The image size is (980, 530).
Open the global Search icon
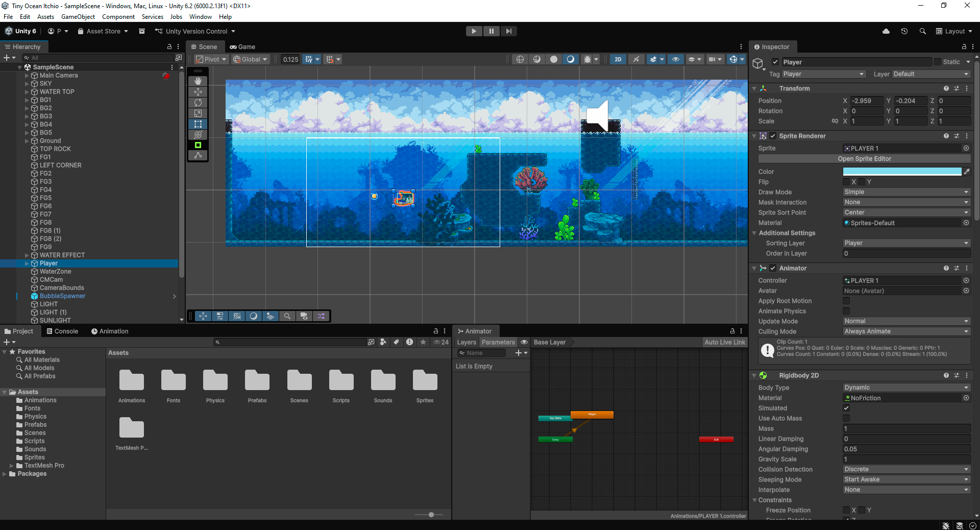[923, 31]
